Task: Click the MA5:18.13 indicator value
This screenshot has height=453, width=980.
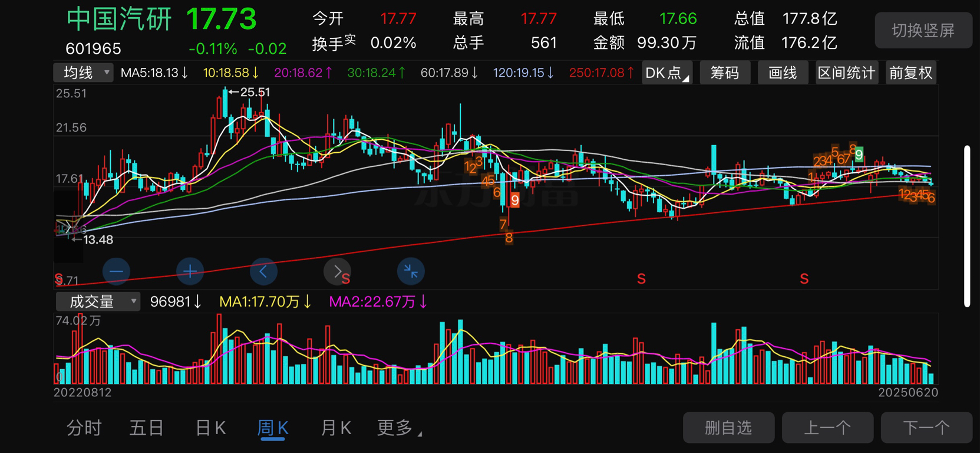Action: pos(154,73)
